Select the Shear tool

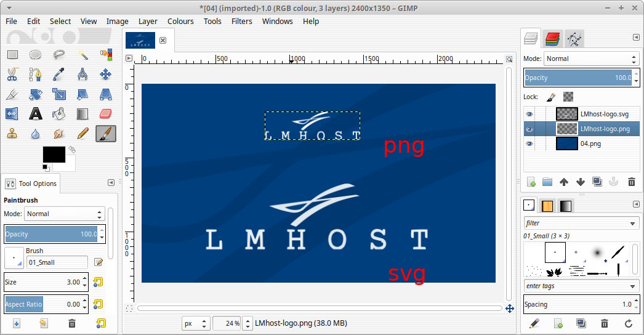[x=83, y=94]
